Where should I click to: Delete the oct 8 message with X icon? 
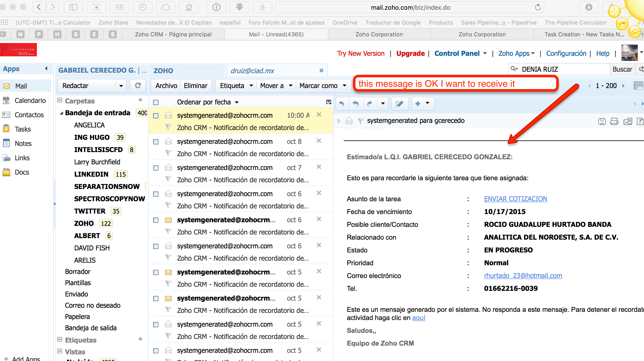tap(319, 141)
